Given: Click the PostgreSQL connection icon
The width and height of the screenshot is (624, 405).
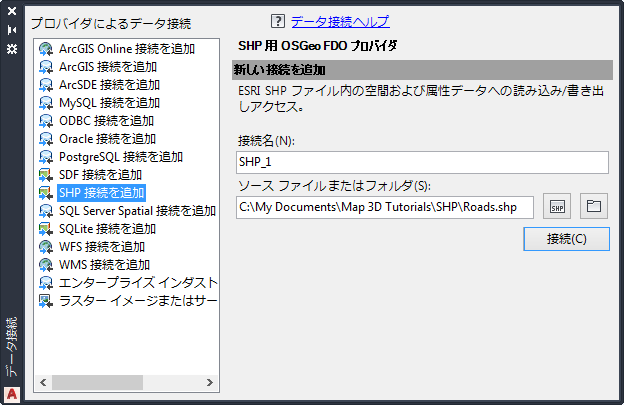Looking at the screenshot, I should [46, 157].
